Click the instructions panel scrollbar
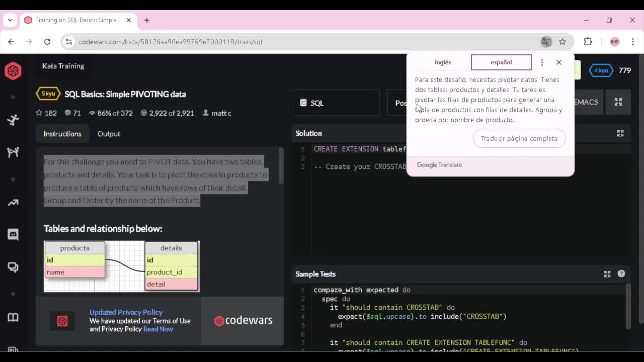Screen dimensions: 644x362 pyautogui.click(x=281, y=166)
